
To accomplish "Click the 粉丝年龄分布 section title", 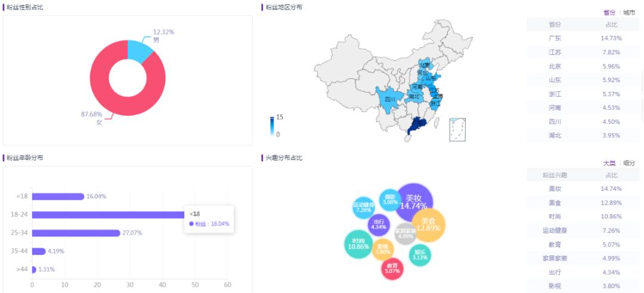I will point(25,158).
